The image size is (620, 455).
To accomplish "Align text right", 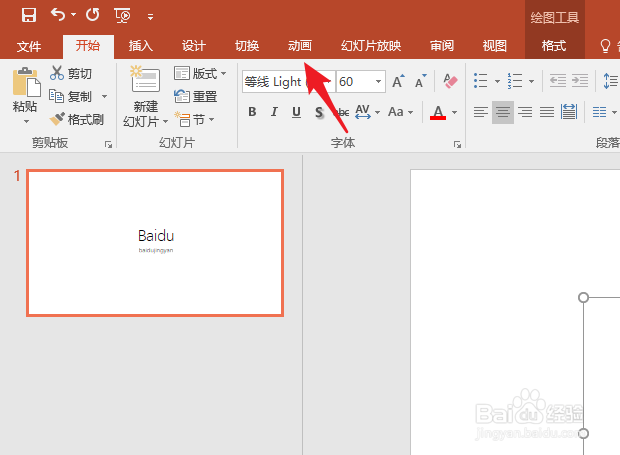I will coord(525,112).
